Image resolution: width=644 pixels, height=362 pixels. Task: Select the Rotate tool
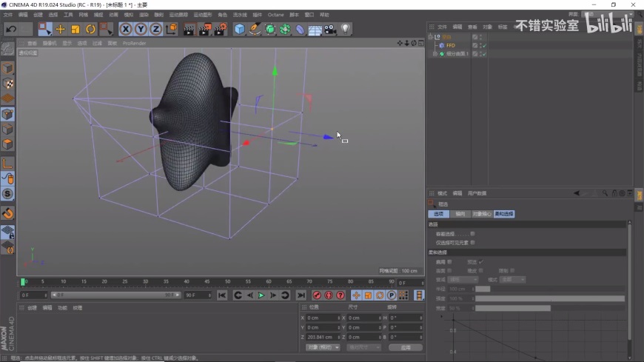[x=90, y=29]
